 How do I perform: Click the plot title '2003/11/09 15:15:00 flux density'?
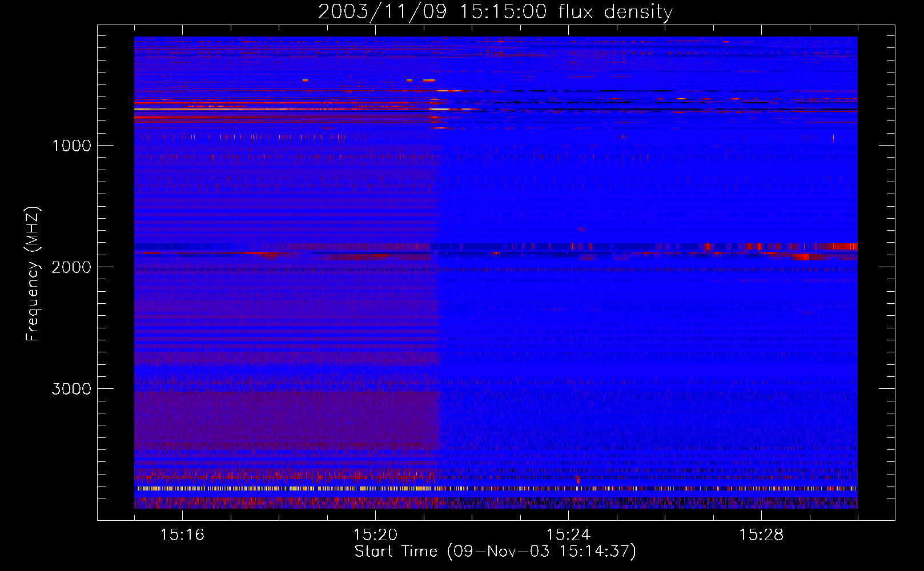(x=495, y=11)
